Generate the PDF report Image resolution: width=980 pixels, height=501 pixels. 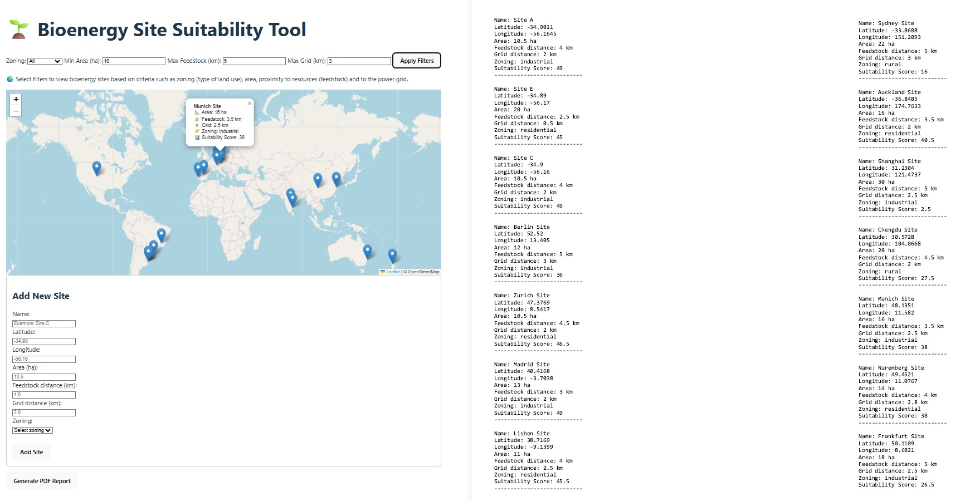coord(42,481)
